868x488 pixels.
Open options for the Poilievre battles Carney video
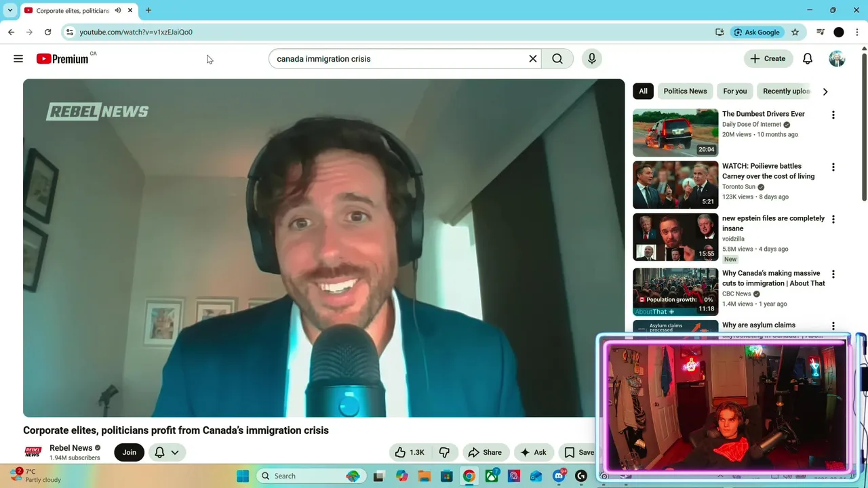(x=833, y=167)
